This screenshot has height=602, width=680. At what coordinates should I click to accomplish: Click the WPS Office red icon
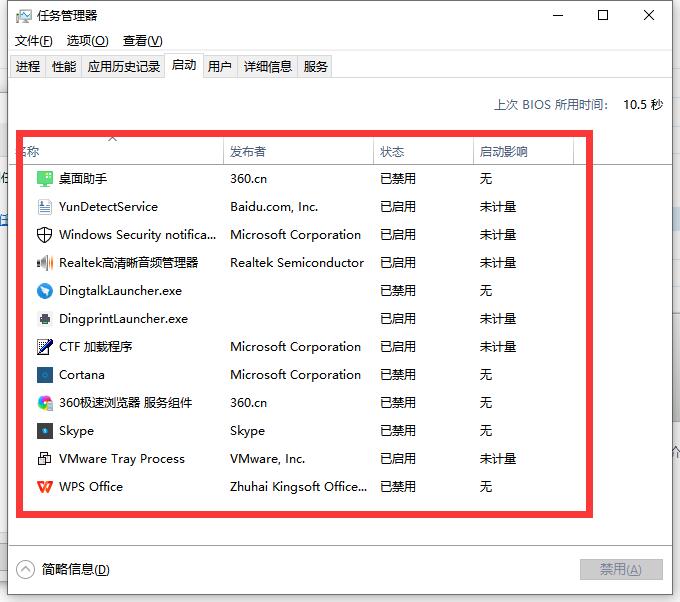coord(44,487)
